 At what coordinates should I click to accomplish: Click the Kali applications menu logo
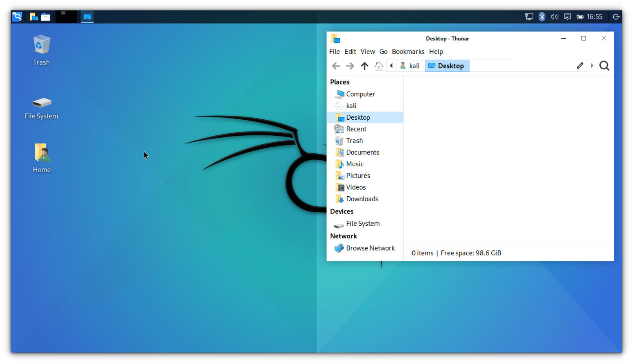click(x=17, y=17)
